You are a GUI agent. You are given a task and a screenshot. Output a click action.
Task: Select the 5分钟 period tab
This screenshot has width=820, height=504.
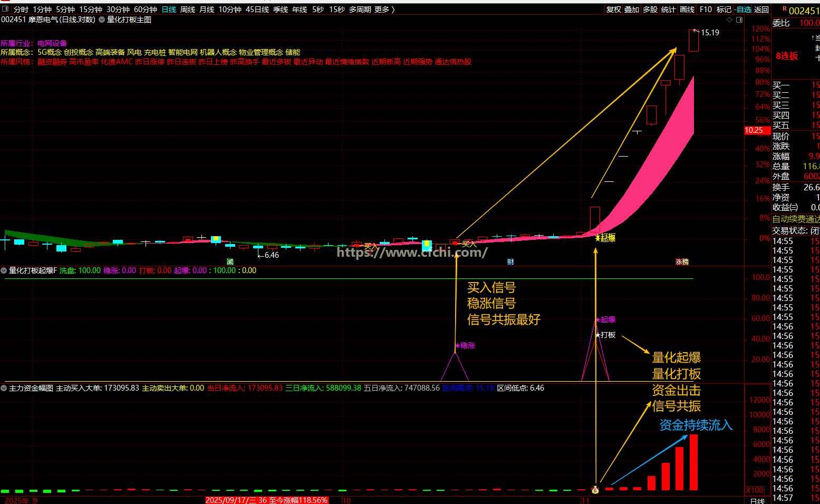(x=65, y=9)
